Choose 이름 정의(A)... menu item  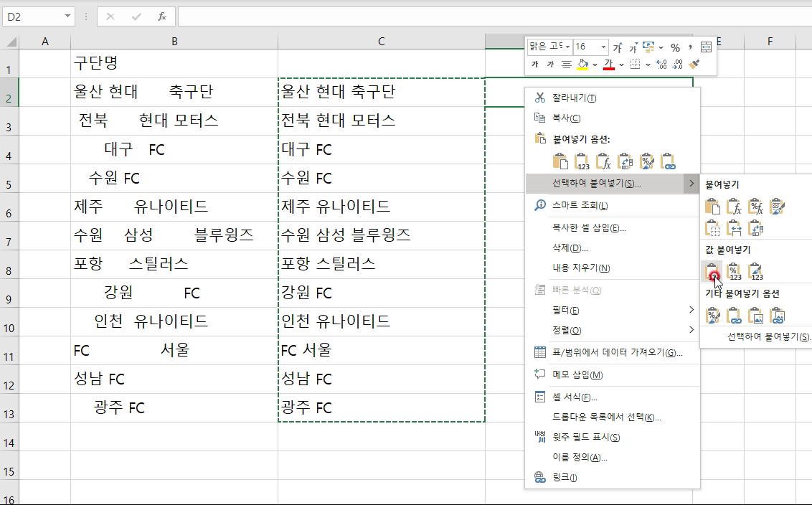pyautogui.click(x=613, y=458)
